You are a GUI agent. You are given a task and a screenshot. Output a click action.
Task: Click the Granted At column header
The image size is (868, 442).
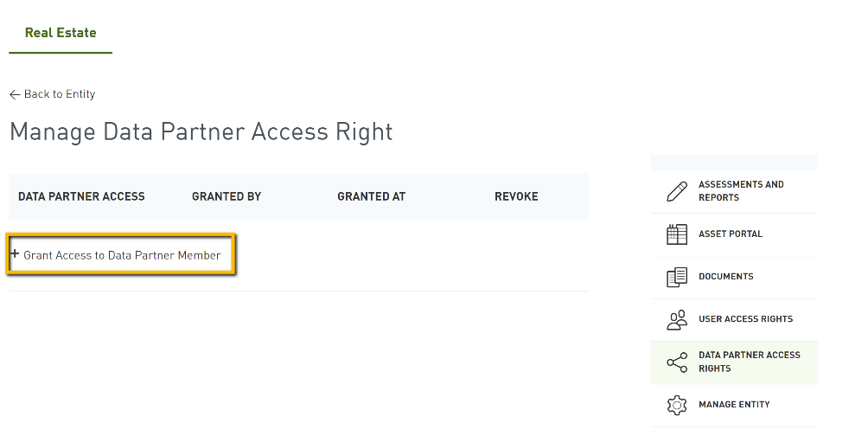(372, 196)
